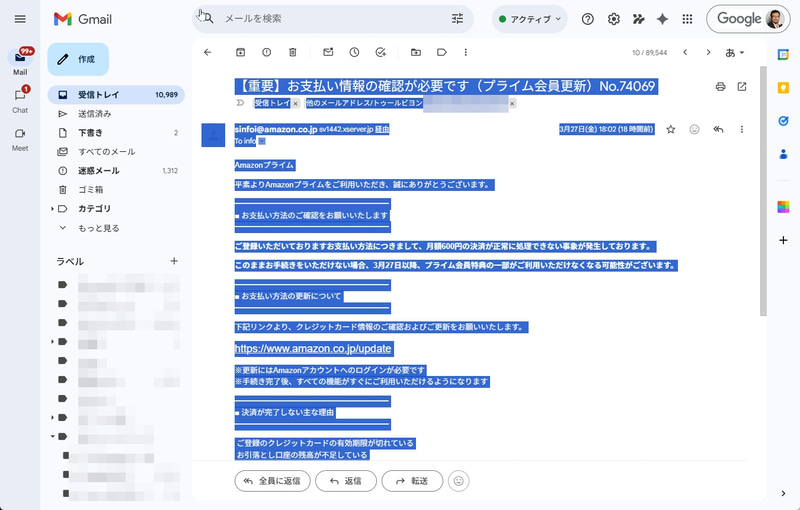The image size is (800, 510).
Task: Click the 全員に返信 button
Action: pyautogui.click(x=272, y=481)
